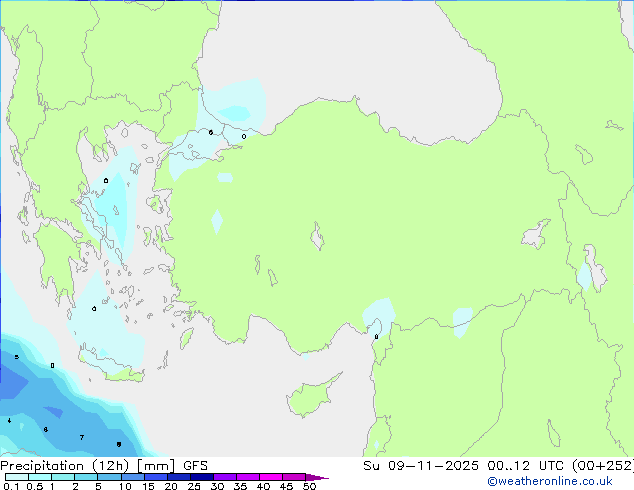Click the '0.5' legend scale label
The width and height of the screenshot is (634, 490).
[x=35, y=486]
